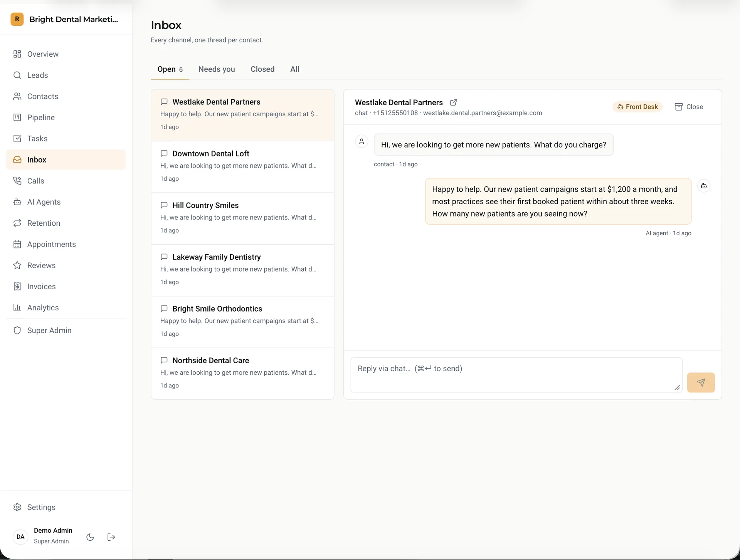Image resolution: width=740 pixels, height=560 pixels.
Task: Select the Pipeline board icon
Action: (17, 117)
